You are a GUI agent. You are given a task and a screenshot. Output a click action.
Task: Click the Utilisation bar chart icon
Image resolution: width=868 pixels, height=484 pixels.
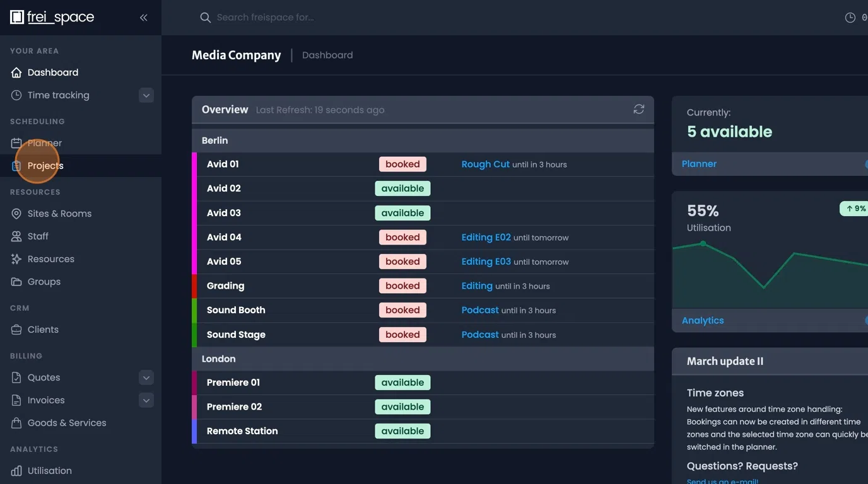click(x=16, y=471)
